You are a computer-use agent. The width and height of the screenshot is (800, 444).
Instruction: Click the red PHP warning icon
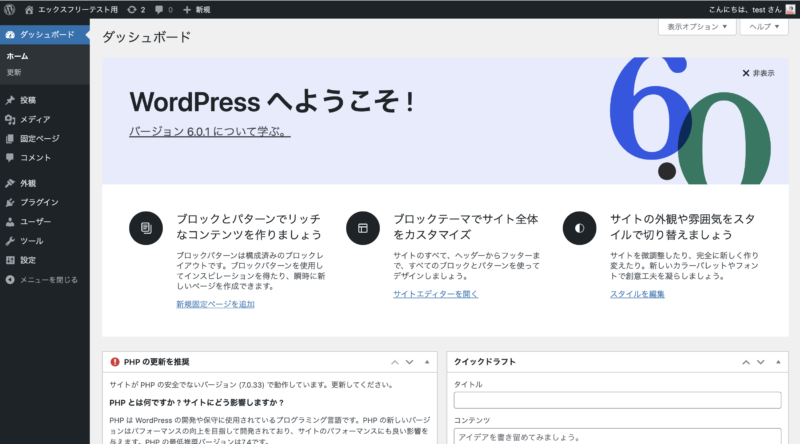(115, 362)
